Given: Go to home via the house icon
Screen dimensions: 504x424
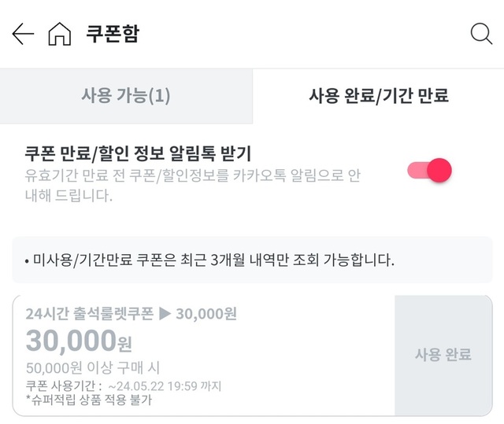Looking at the screenshot, I should click(59, 35).
